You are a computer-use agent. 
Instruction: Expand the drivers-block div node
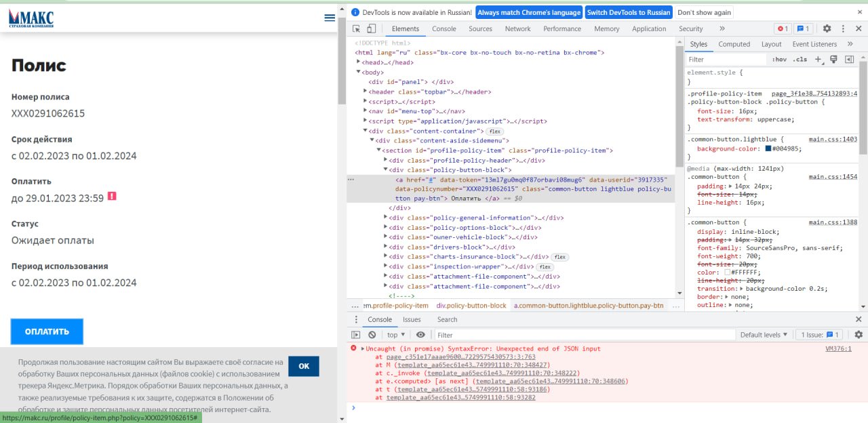[x=386, y=247]
